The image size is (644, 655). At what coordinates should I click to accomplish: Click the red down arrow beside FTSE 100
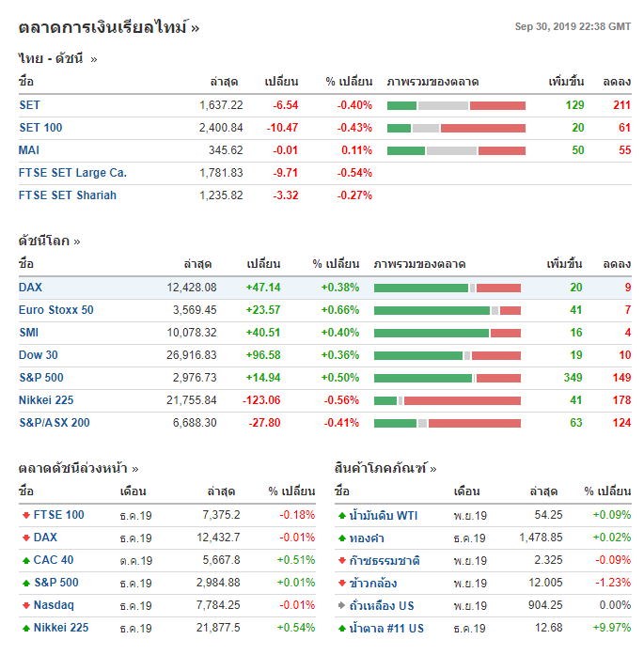coord(25,515)
